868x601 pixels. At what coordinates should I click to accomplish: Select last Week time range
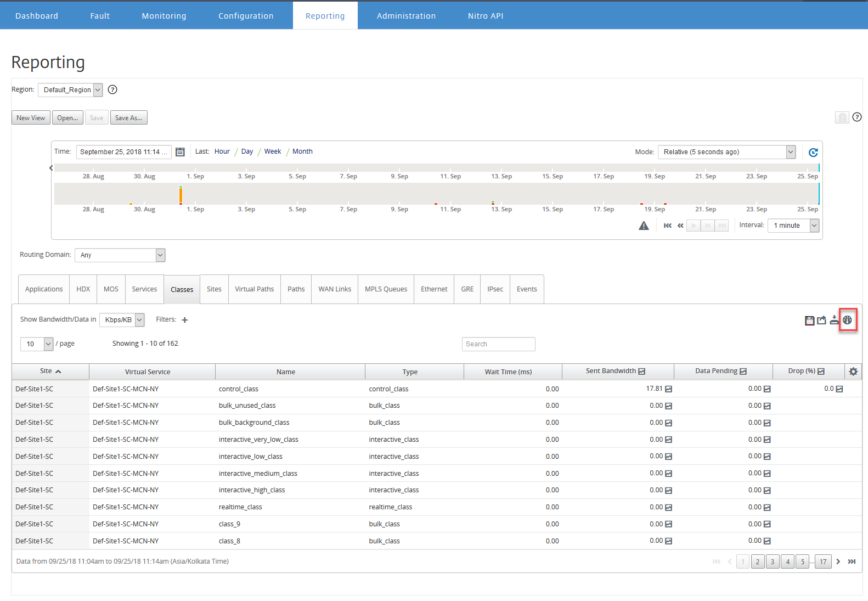273,151
